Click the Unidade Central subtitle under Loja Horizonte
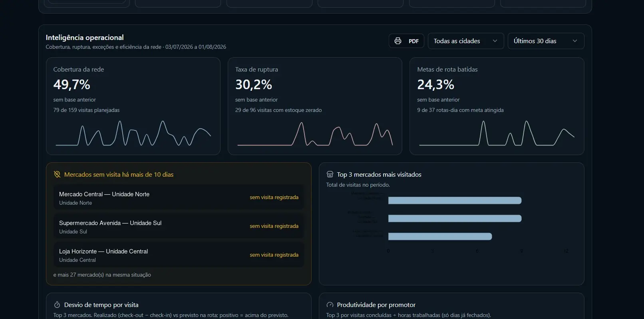 [x=78, y=260]
